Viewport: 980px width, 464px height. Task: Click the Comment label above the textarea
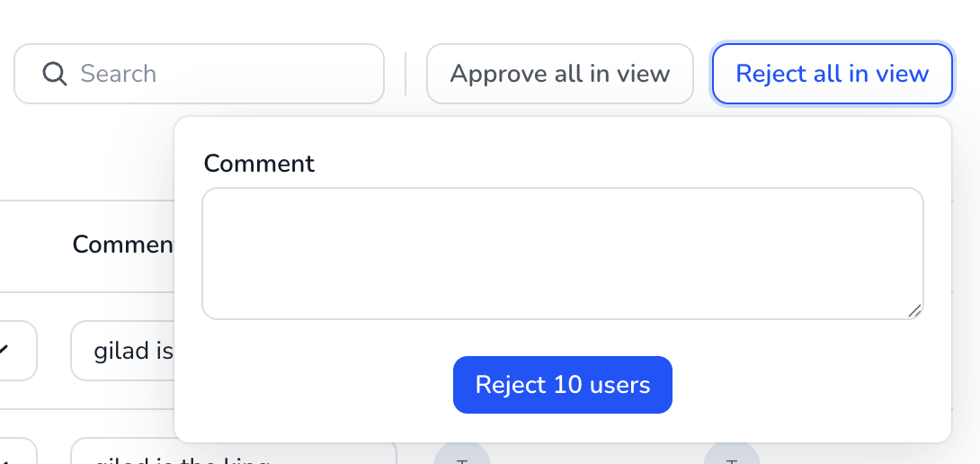259,164
